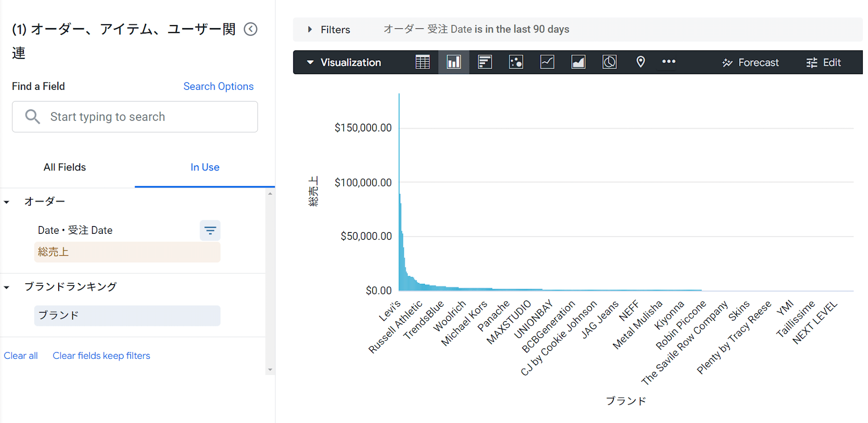This screenshot has height=423, width=868.
Task: Open the visualization Edit settings
Action: point(823,62)
